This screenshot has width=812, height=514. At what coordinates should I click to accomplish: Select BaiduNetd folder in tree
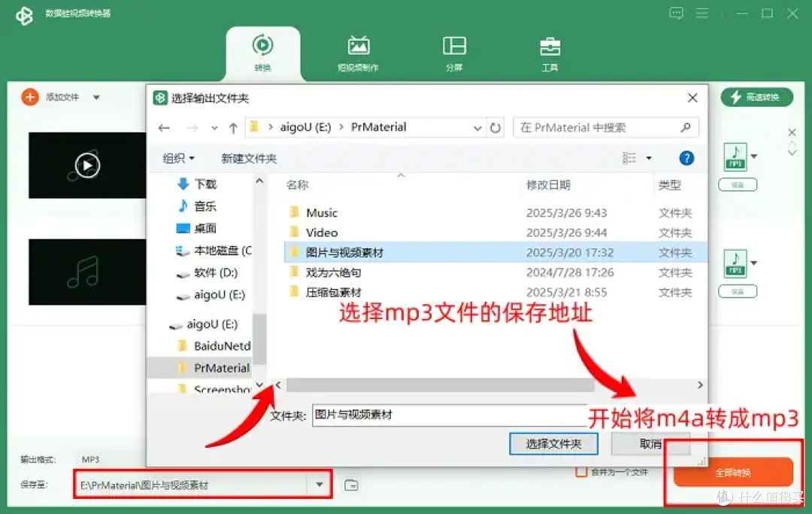pos(214,345)
